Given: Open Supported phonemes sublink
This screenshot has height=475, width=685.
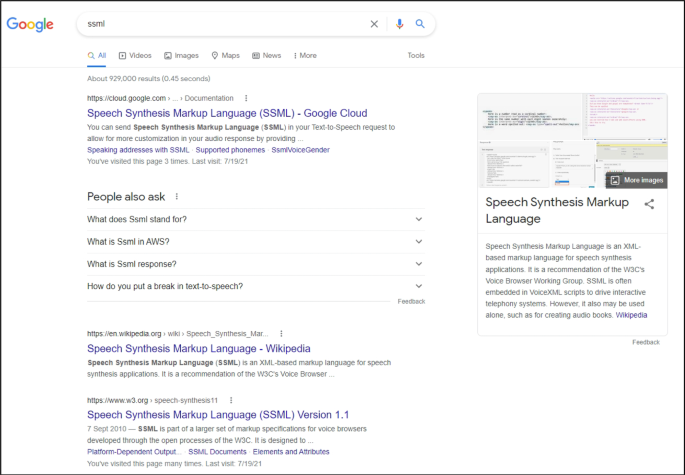Looking at the screenshot, I should 230,150.
